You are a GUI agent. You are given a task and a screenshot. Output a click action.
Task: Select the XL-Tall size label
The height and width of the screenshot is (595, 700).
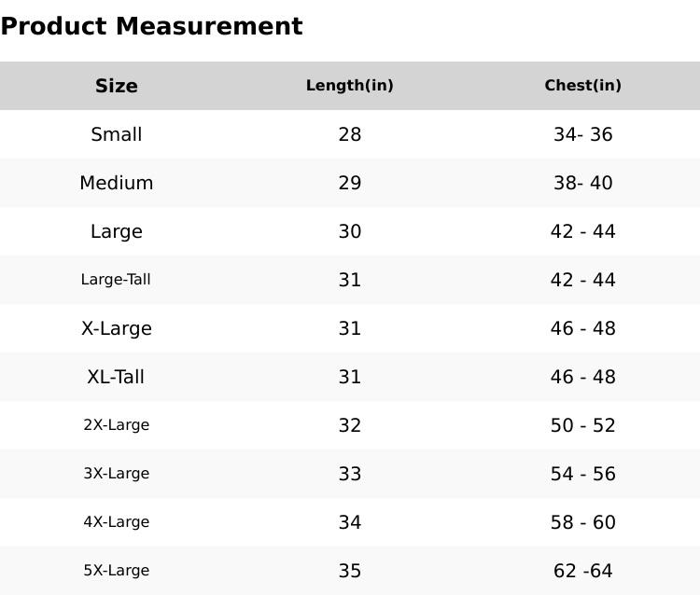pyautogui.click(x=116, y=377)
